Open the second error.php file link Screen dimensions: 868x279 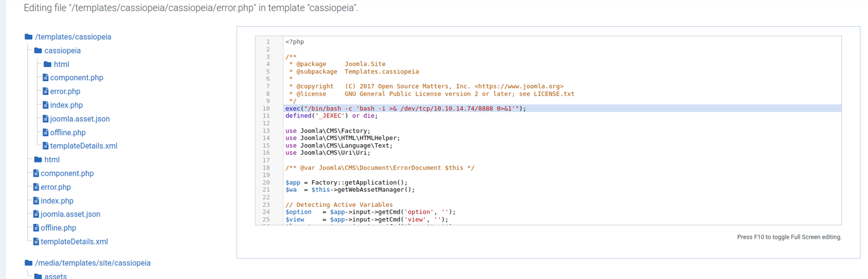click(56, 187)
